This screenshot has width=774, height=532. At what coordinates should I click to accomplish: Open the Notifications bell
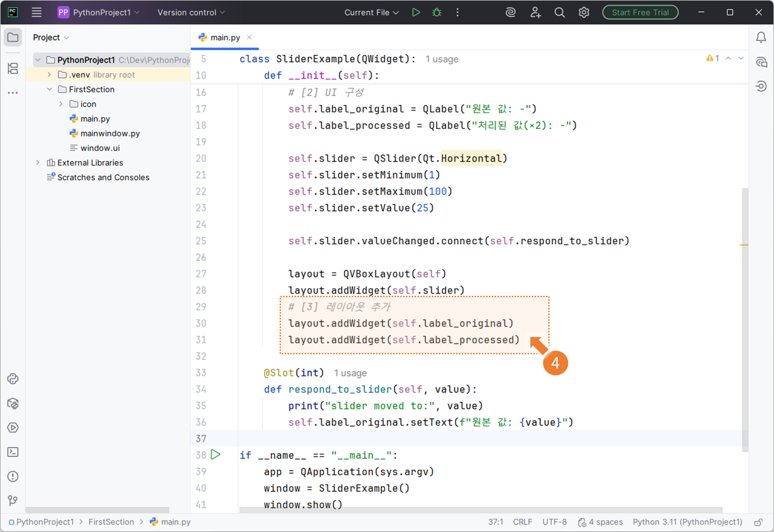click(x=761, y=37)
